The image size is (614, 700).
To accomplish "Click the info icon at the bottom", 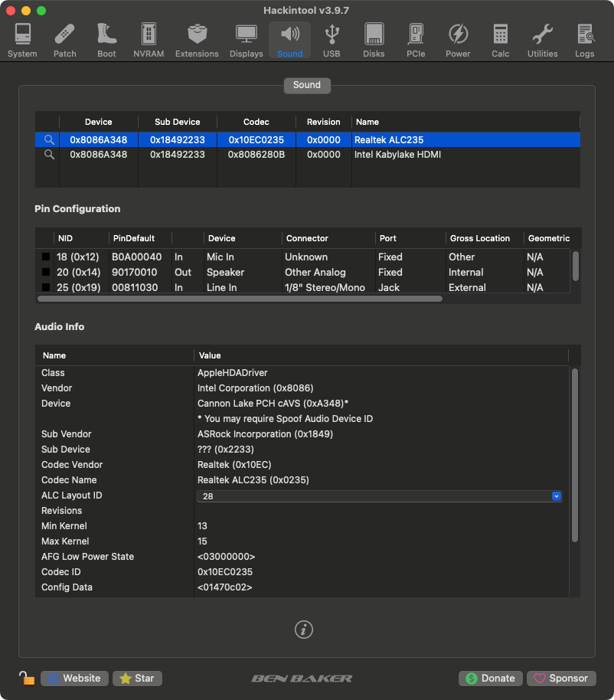I will pos(304,630).
